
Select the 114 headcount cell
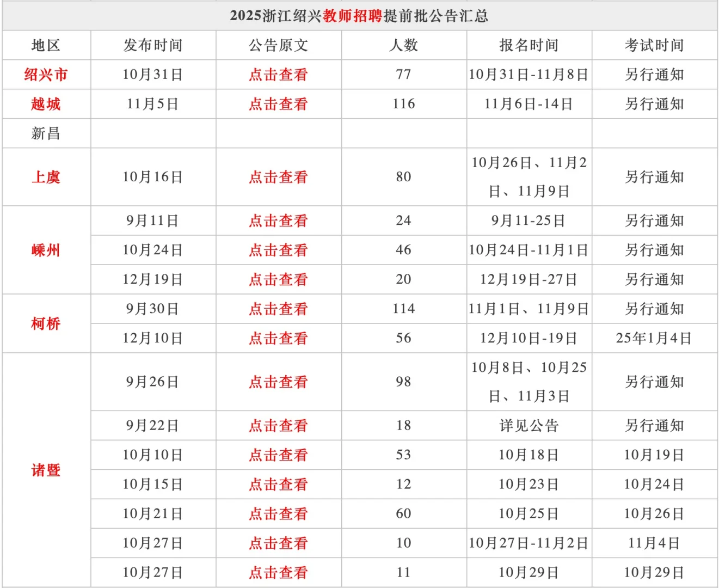pos(404,309)
